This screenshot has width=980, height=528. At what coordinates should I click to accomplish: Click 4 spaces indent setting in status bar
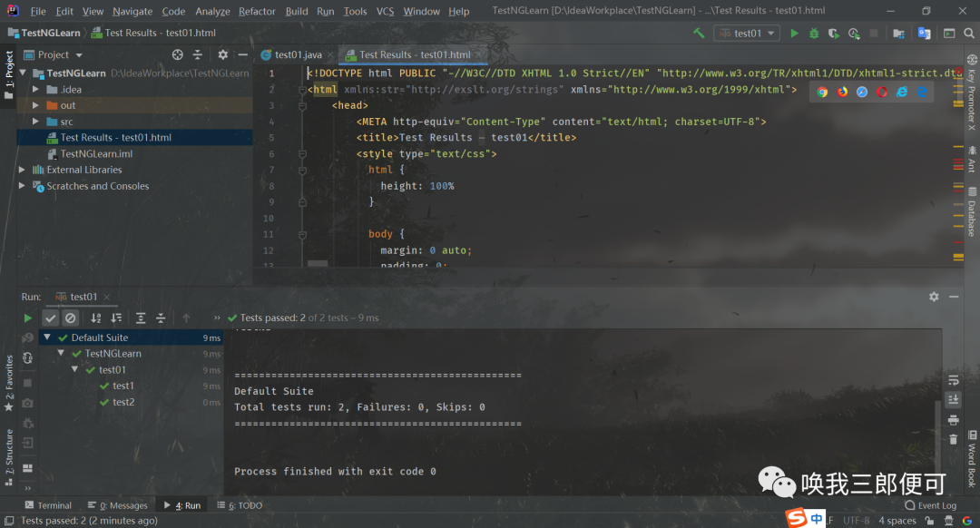tap(897, 521)
